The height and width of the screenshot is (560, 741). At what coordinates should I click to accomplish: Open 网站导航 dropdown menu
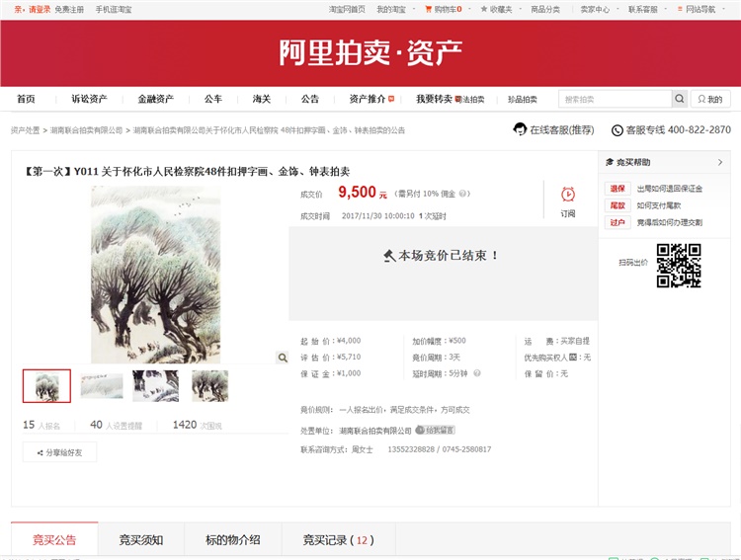click(x=701, y=9)
